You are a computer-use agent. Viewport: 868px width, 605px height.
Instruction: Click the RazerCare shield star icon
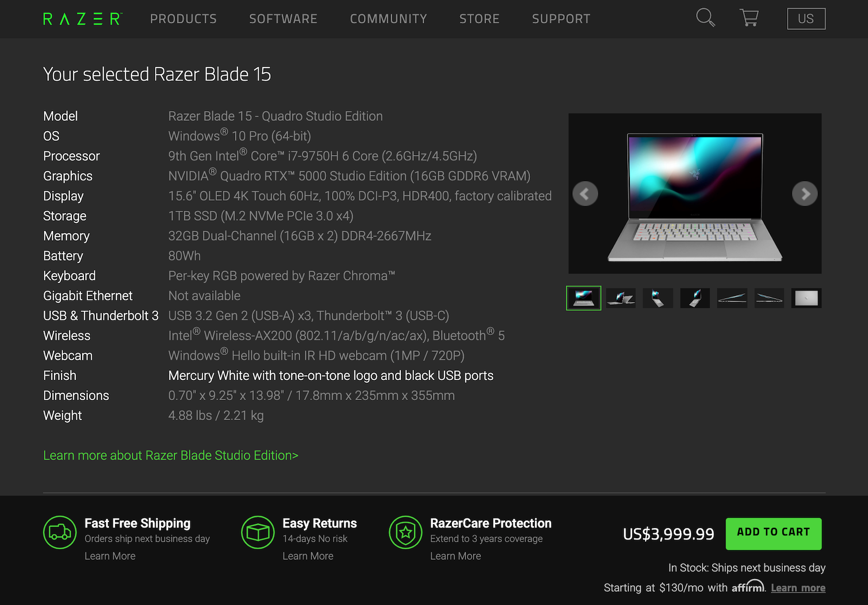click(405, 532)
